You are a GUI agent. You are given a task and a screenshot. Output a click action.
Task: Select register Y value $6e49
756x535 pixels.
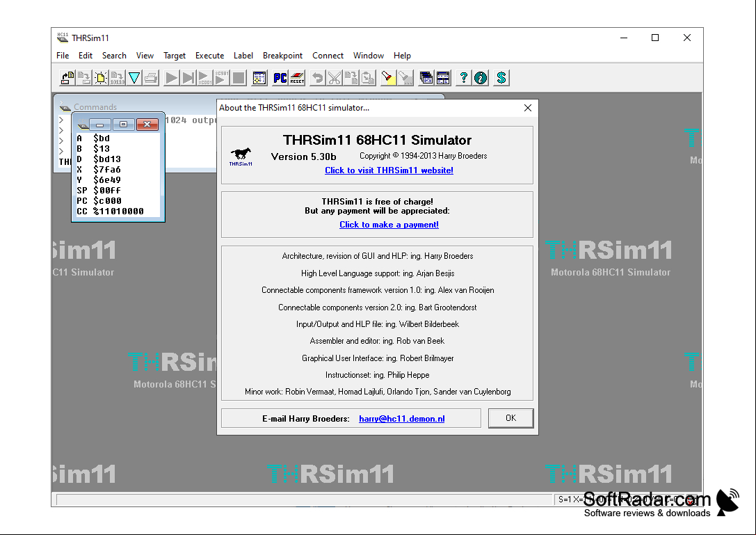point(107,180)
